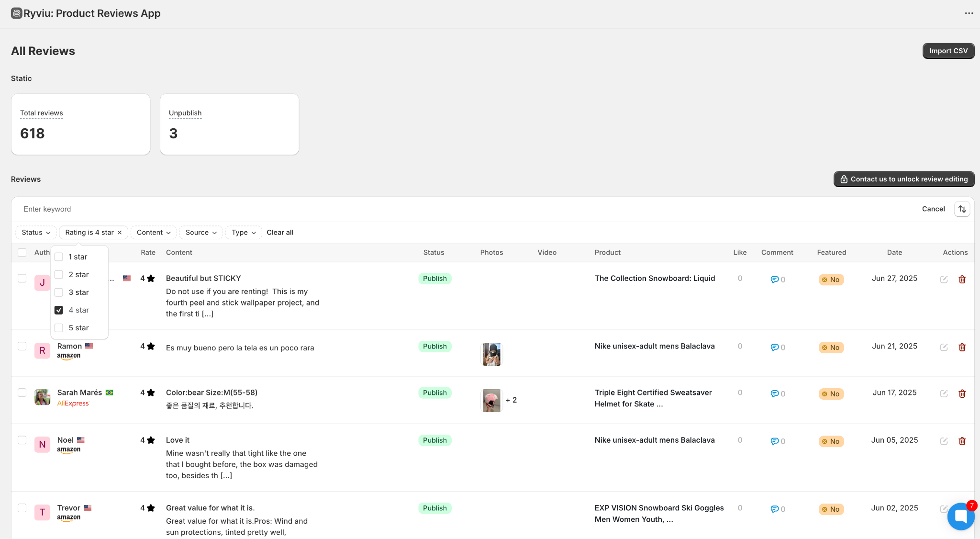The image size is (980, 539).
Task: Click the Import CSV button
Action: (x=948, y=51)
